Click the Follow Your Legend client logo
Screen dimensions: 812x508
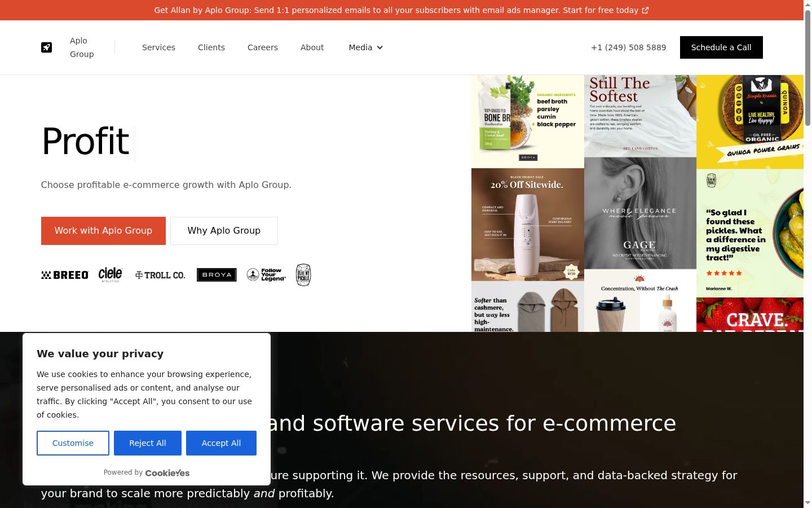pos(266,275)
